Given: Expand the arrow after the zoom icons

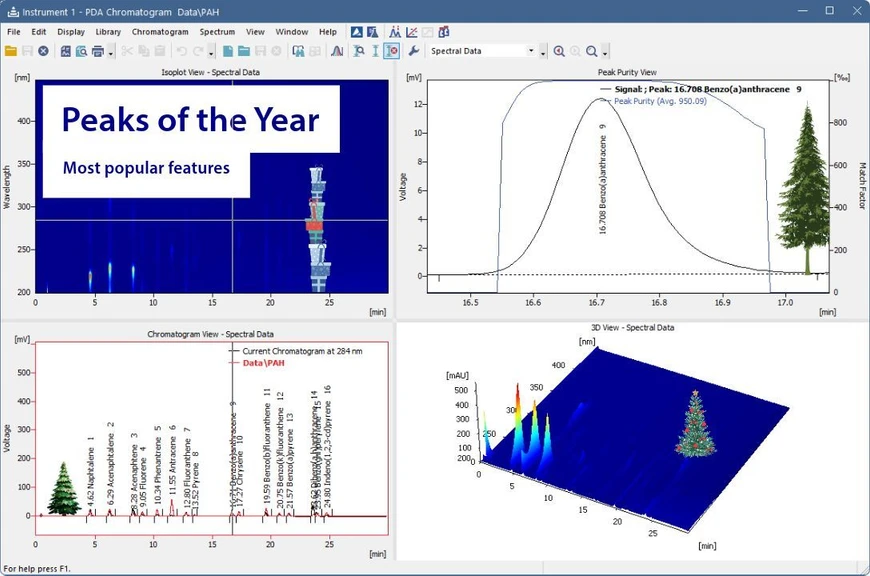Looking at the screenshot, I should (x=605, y=52).
